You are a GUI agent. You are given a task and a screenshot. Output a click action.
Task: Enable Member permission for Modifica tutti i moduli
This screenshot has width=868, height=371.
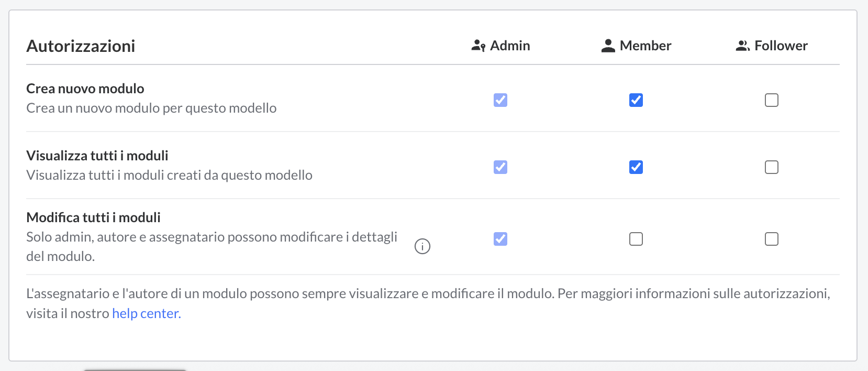(636, 239)
